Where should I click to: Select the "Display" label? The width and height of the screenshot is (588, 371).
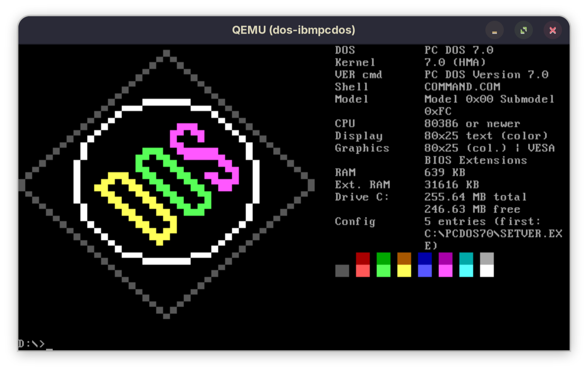click(358, 136)
